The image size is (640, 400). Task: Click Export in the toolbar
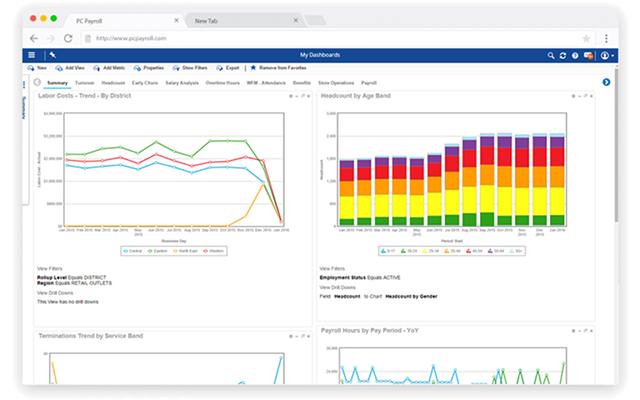[x=228, y=68]
